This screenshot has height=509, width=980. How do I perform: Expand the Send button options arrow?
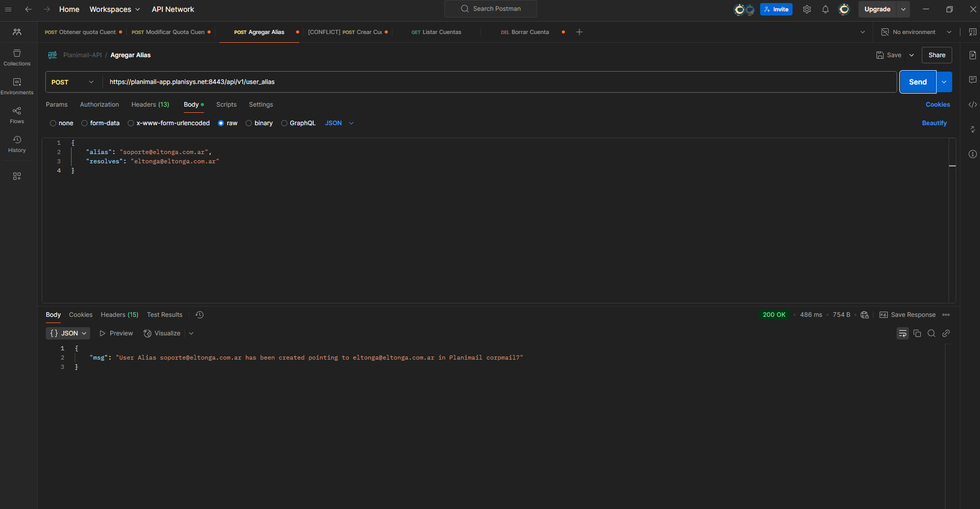pos(944,82)
